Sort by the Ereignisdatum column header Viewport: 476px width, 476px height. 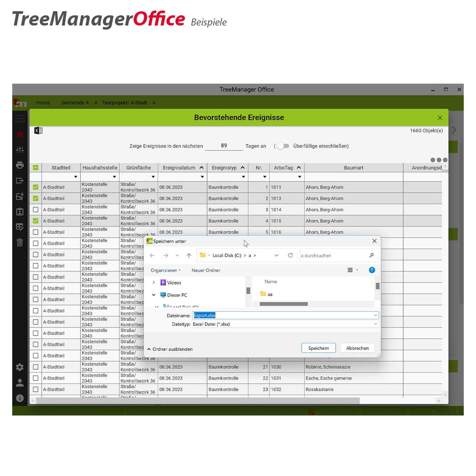(x=179, y=168)
